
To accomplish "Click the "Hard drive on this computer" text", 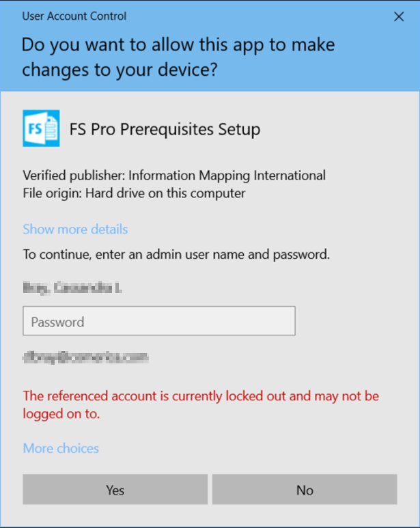I will [x=165, y=193].
